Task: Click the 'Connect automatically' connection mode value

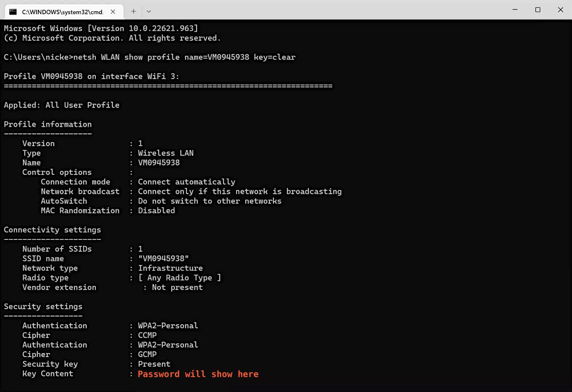Action: tap(187, 182)
